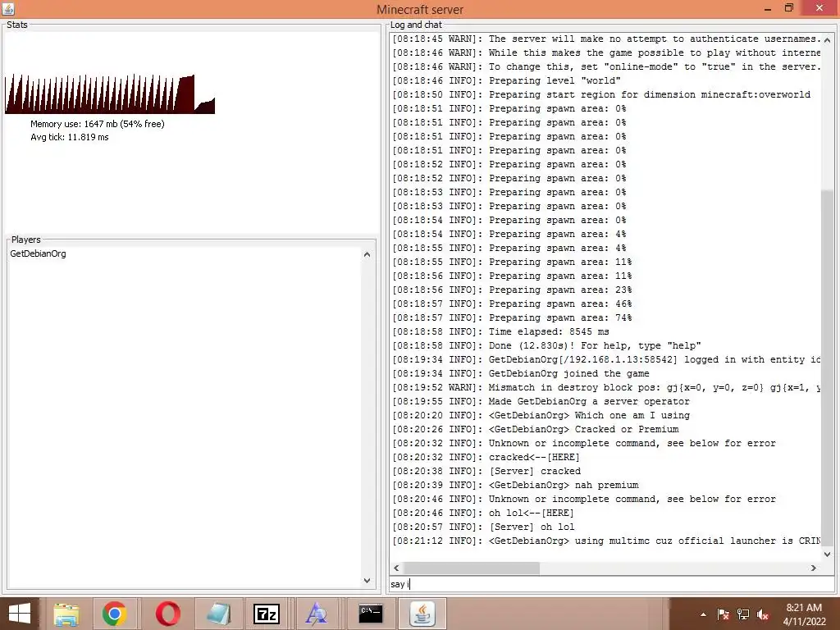Click the 'Avg tick: 11.819 ms' text
This screenshot has width=840, height=630.
click(70, 137)
